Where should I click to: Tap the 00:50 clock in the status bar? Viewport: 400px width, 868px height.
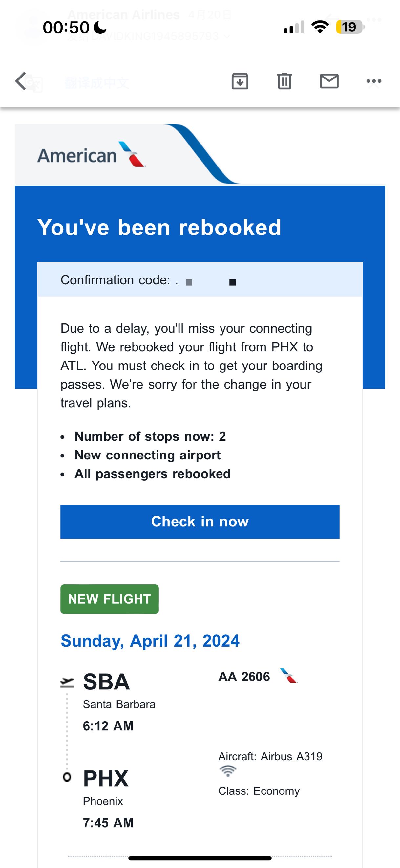tap(66, 27)
